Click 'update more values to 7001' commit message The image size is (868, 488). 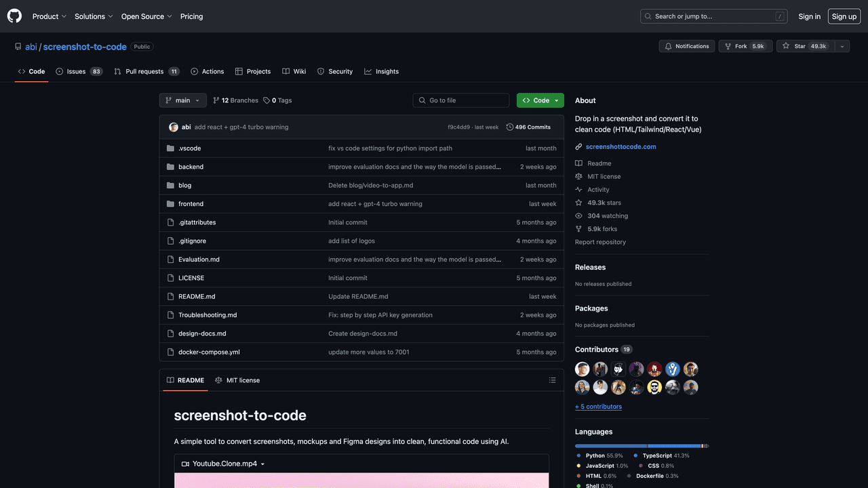click(x=369, y=352)
